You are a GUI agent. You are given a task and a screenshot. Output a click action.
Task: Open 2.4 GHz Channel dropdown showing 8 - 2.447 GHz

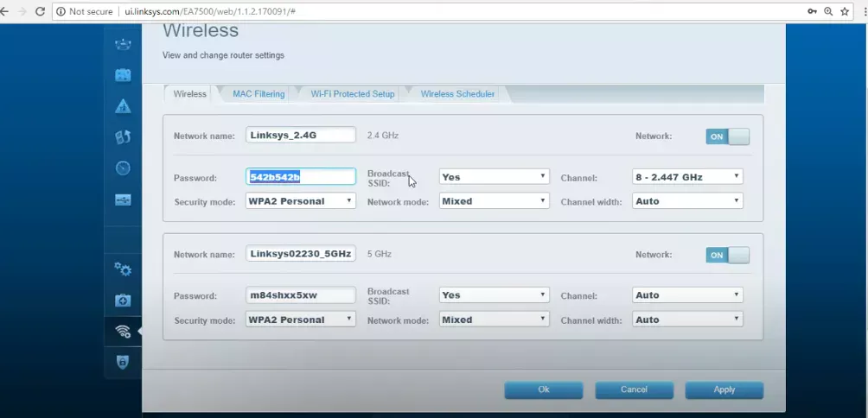tap(687, 177)
